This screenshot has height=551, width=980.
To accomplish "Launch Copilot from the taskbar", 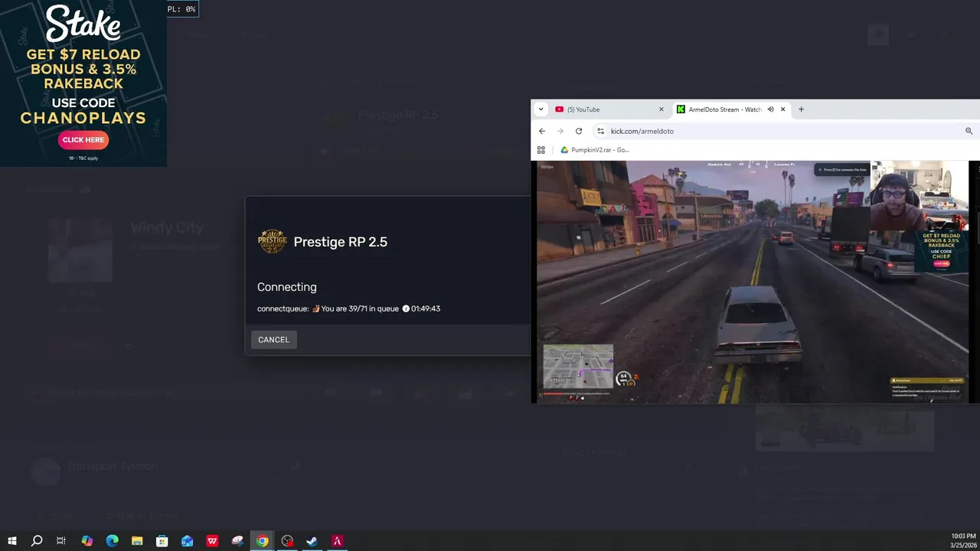I will tap(87, 541).
